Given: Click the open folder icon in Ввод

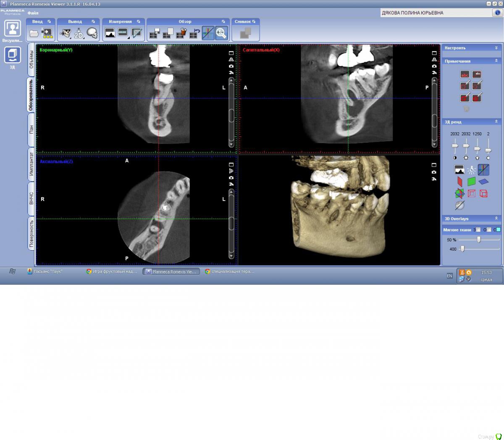Looking at the screenshot, I should (x=34, y=33).
